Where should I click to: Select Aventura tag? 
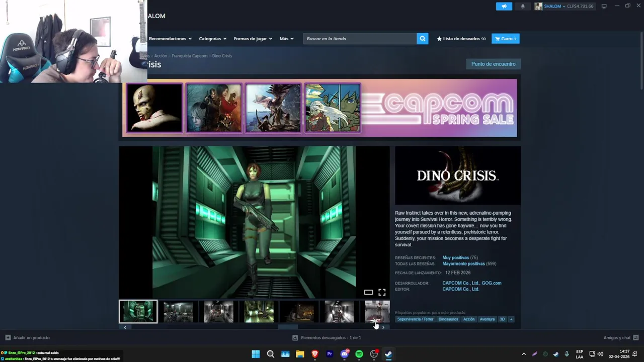click(x=487, y=319)
